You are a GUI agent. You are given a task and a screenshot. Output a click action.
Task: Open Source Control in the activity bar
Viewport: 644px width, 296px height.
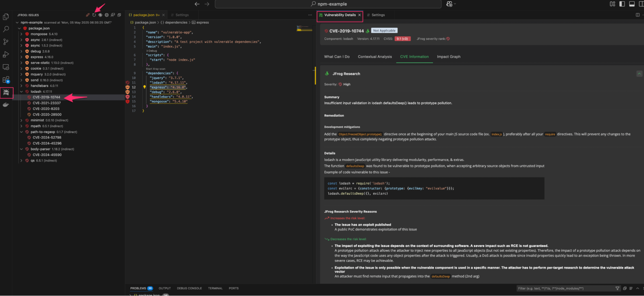point(6,42)
